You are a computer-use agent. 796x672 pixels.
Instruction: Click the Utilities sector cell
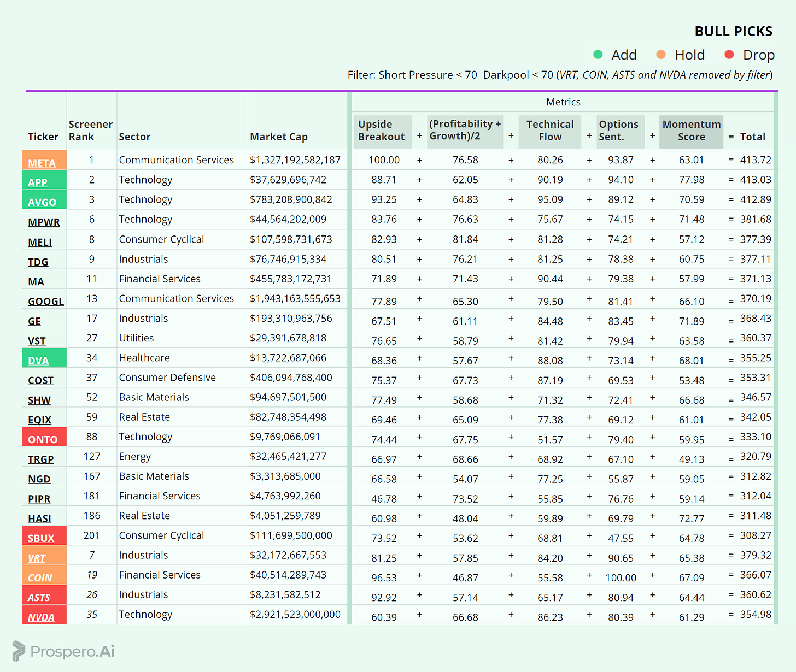pyautogui.click(x=136, y=338)
